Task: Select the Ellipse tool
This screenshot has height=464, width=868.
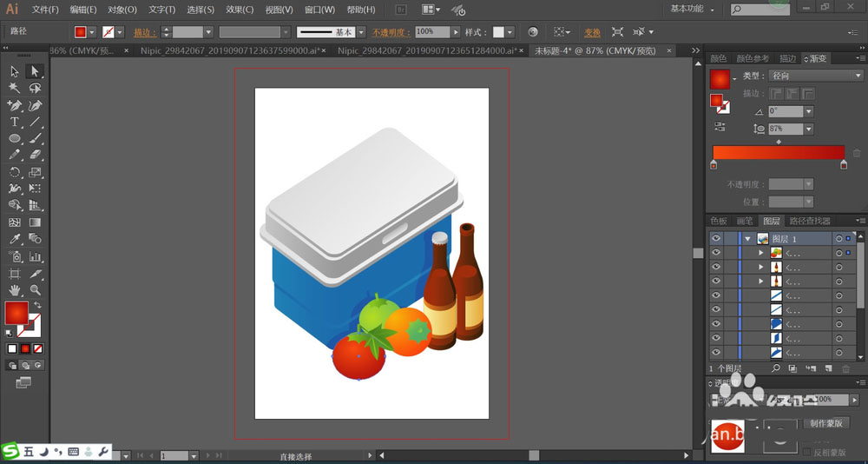Action: [15, 138]
